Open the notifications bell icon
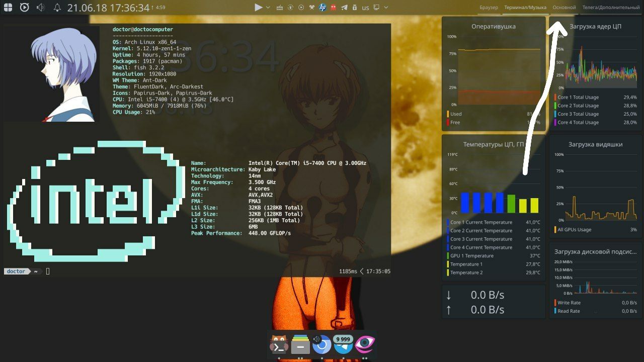 (57, 8)
